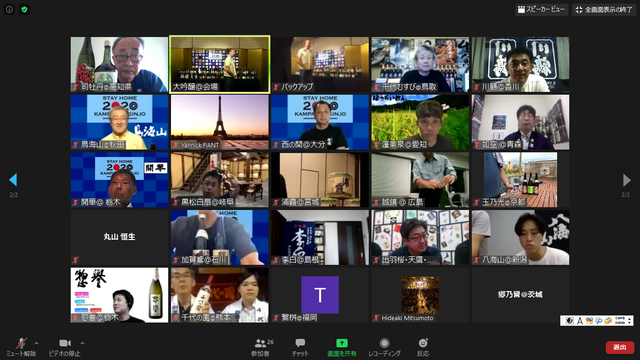Click the IME mode icon in language bar
Viewport: 640px width, 360px height.
click(570, 321)
